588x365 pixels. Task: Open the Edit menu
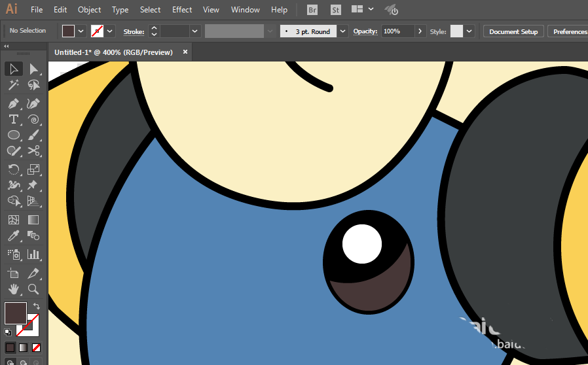click(x=60, y=10)
